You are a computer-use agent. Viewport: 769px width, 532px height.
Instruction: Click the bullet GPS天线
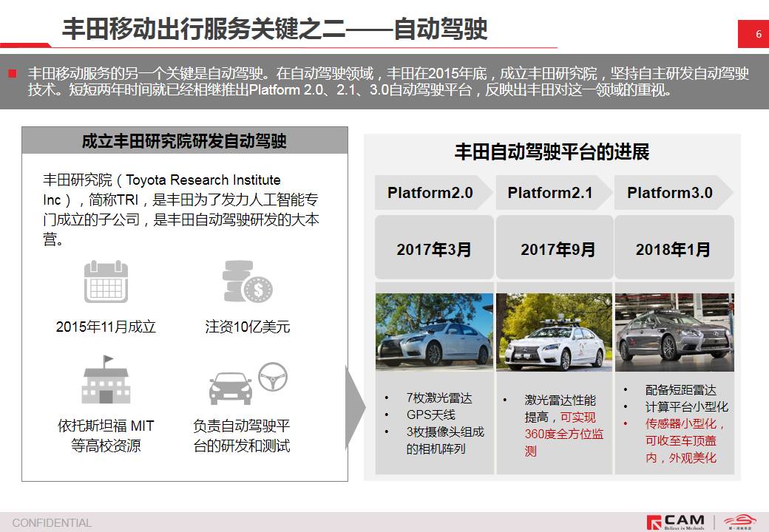(431, 415)
